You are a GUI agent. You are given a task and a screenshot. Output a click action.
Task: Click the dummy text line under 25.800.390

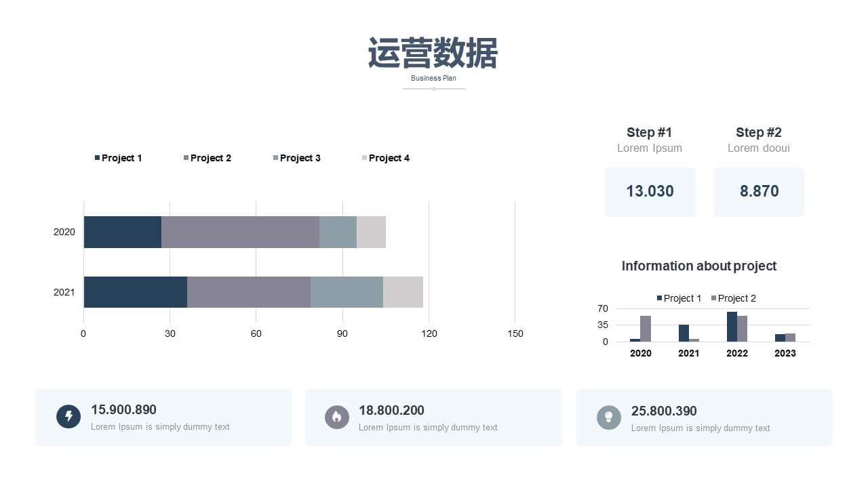[701, 428]
